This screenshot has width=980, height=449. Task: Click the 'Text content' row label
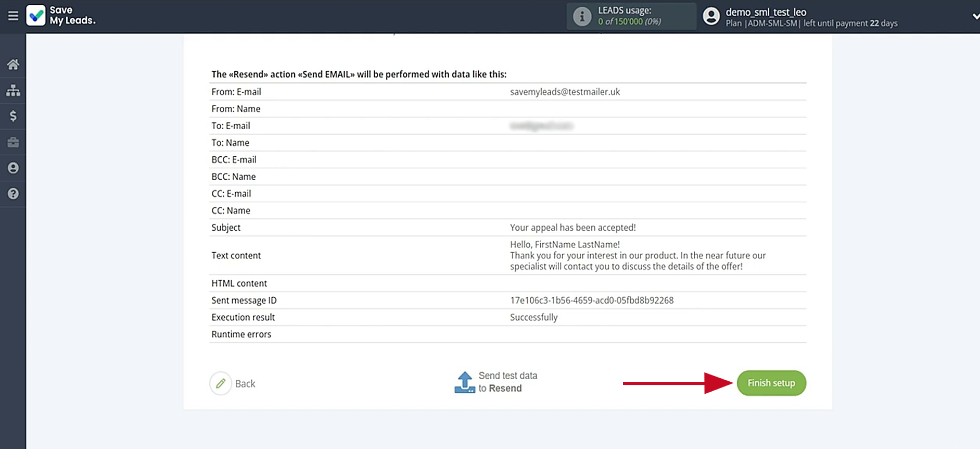[236, 255]
